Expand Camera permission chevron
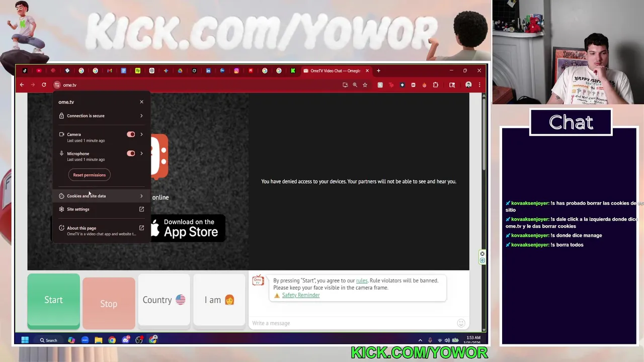Viewport: 644px width, 362px height. click(x=141, y=134)
